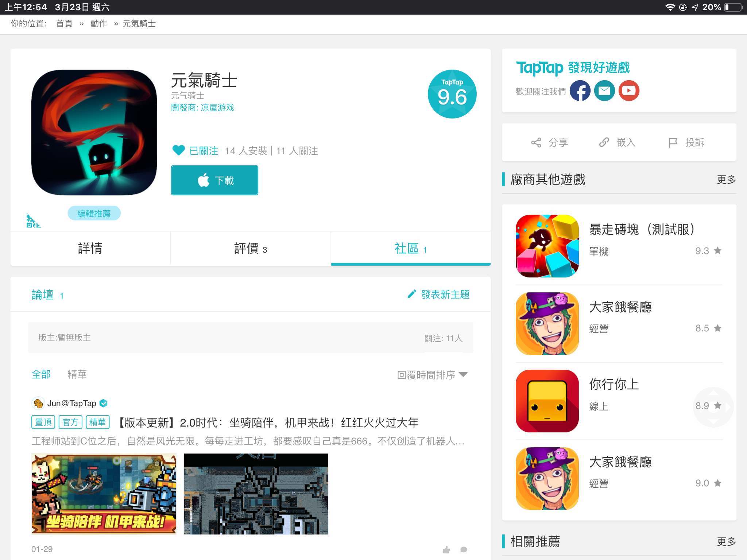Select the 精華 filter
This screenshot has height=560, width=747.
click(x=77, y=374)
